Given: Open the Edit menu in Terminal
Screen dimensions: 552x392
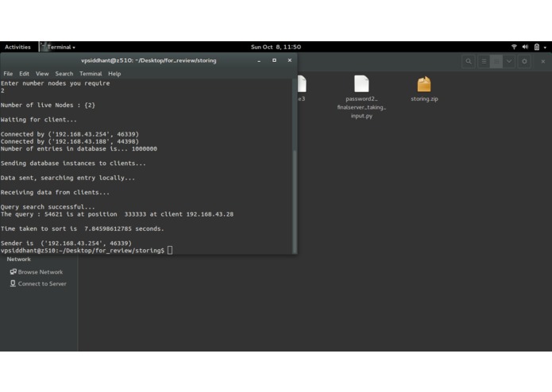Looking at the screenshot, I should [24, 74].
